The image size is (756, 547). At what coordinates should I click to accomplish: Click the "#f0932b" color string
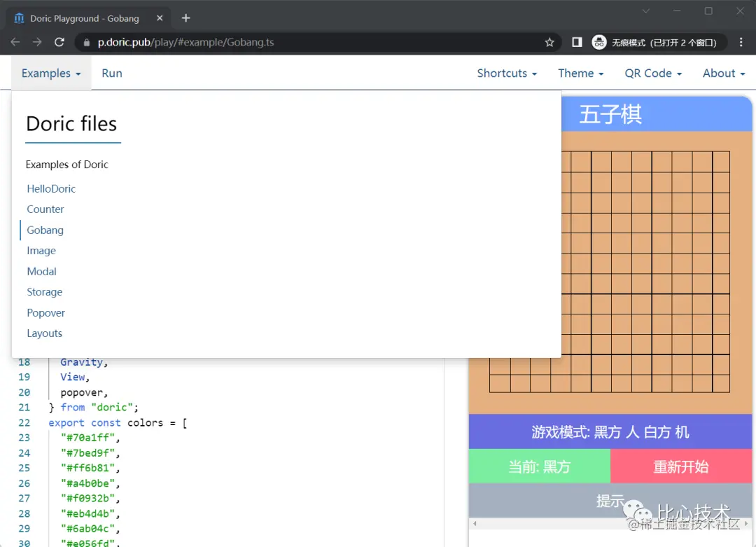point(87,498)
